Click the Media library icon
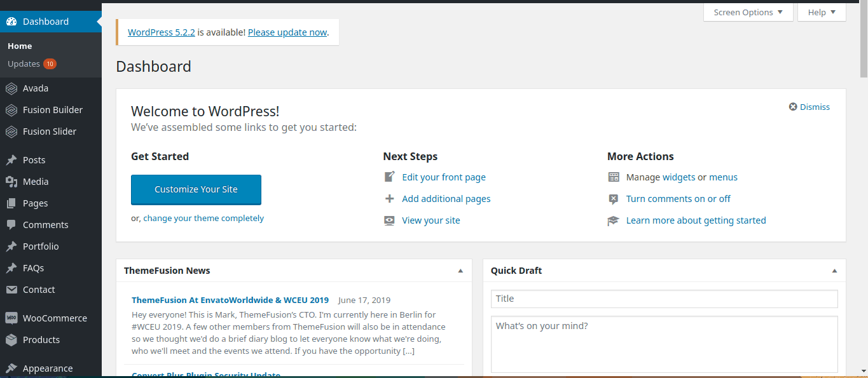 [x=11, y=182]
